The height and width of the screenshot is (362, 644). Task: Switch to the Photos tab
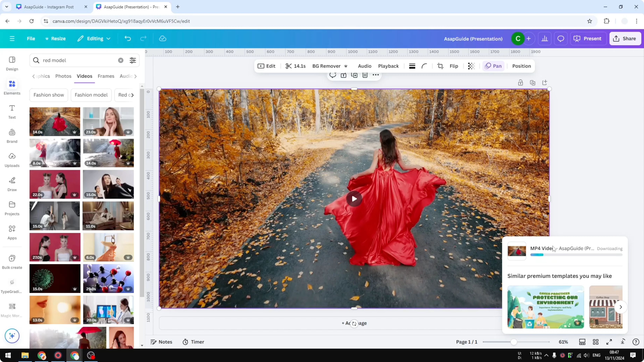[63, 76]
